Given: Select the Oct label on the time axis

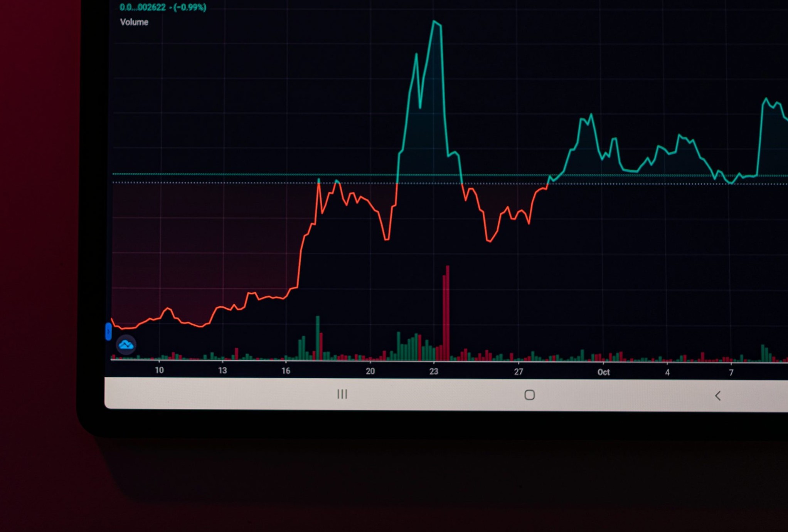Looking at the screenshot, I should 604,372.
